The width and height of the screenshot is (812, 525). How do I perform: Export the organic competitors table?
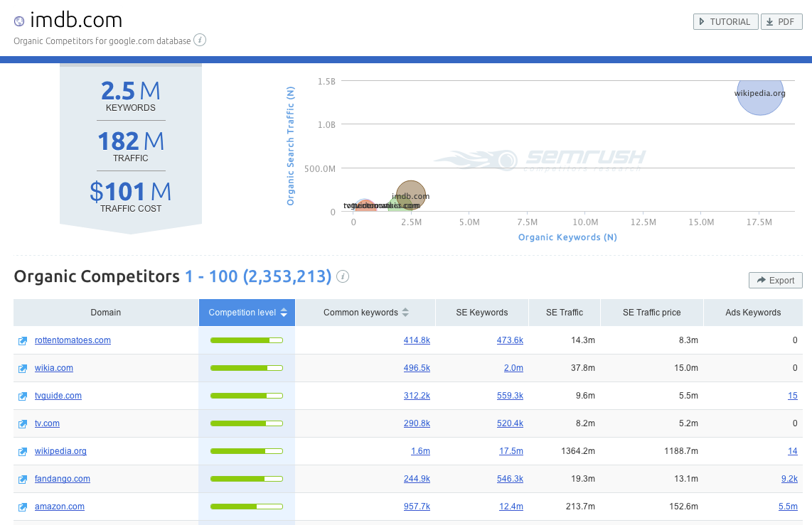pos(775,281)
